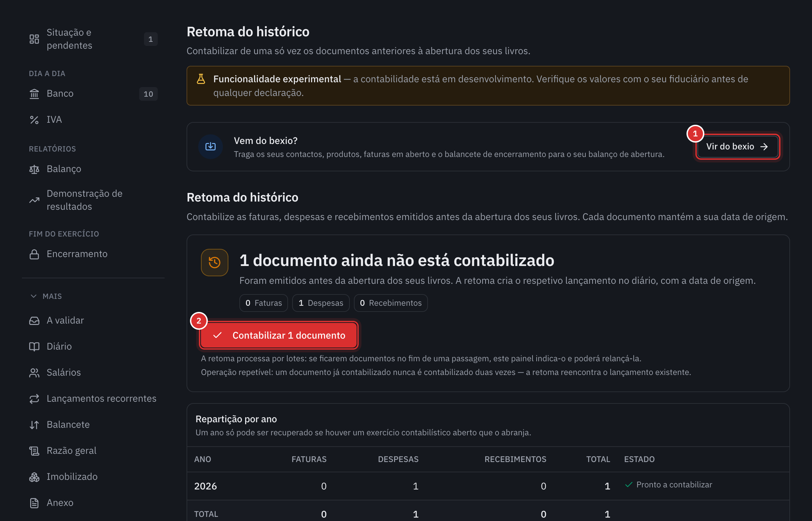Click the Demonstração de resultados trend icon
This screenshot has height=521, width=812.
click(x=34, y=200)
